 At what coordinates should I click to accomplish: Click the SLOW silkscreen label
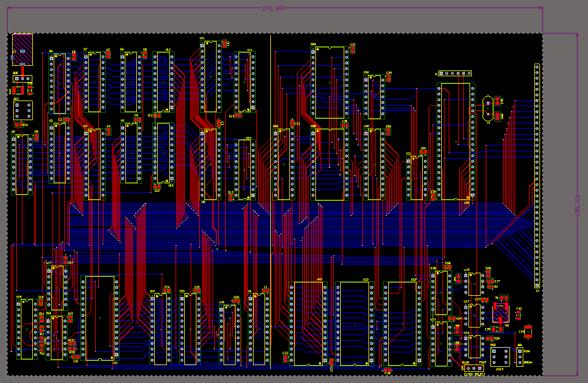466,362
